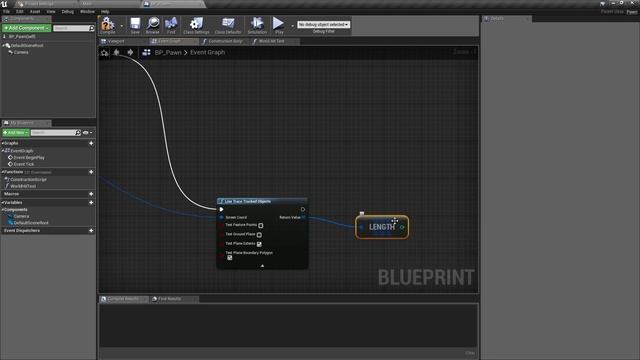
Task: Add new variable with plus icon
Action: coord(91,202)
